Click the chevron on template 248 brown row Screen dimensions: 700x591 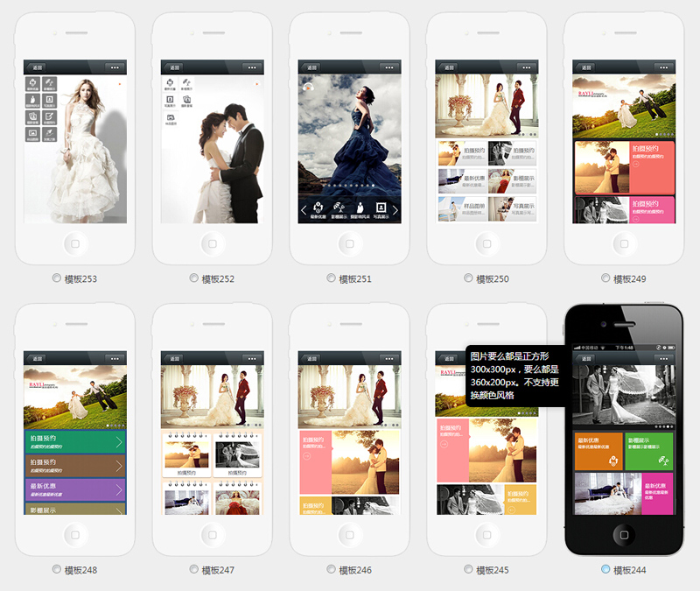[119, 466]
